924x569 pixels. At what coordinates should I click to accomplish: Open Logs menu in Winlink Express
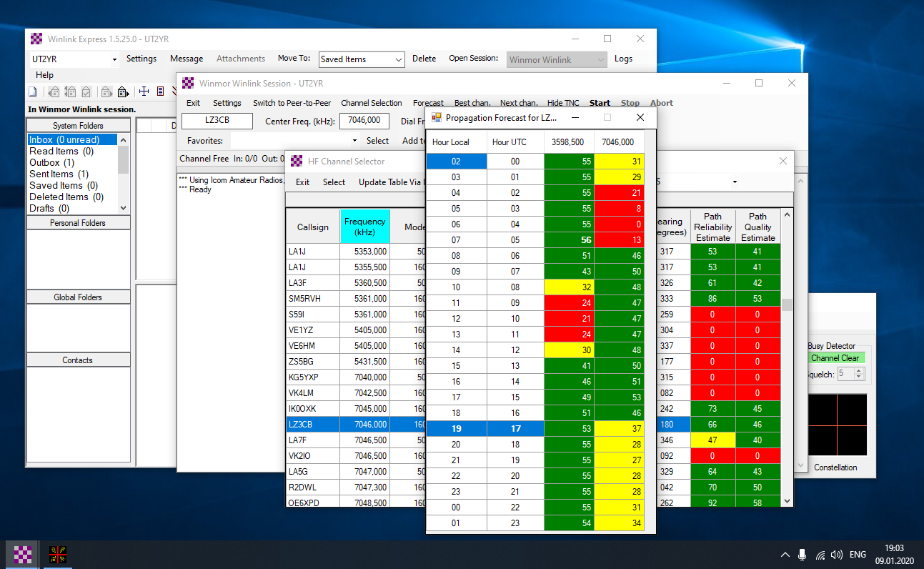tap(624, 59)
